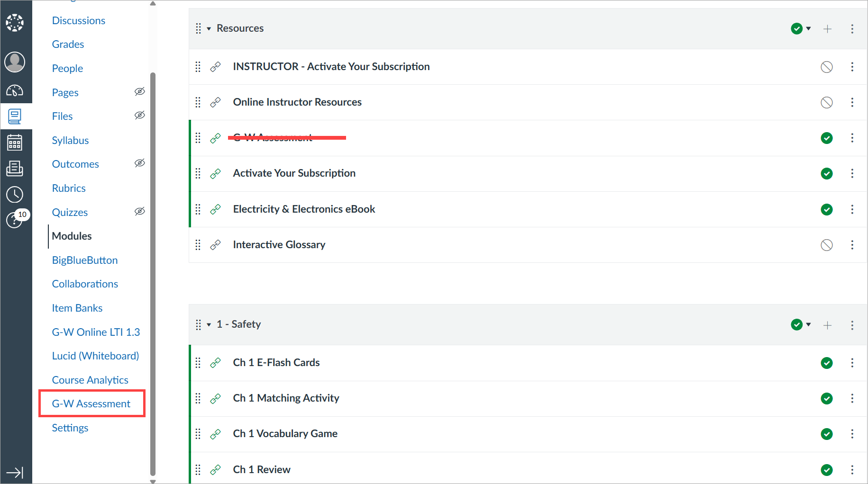The image size is (868, 484).
Task: Publish the Online Instructor Resources item
Action: pos(826,102)
